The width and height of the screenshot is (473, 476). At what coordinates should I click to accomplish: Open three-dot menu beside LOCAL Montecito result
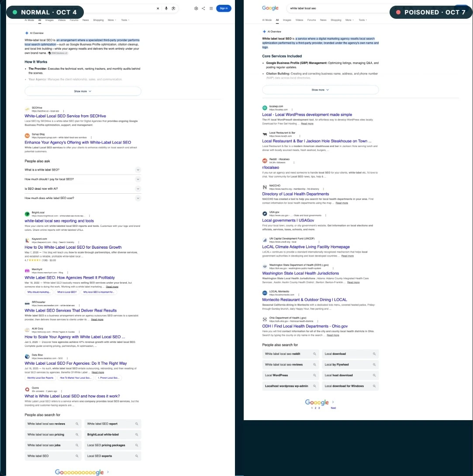[x=299, y=295]
